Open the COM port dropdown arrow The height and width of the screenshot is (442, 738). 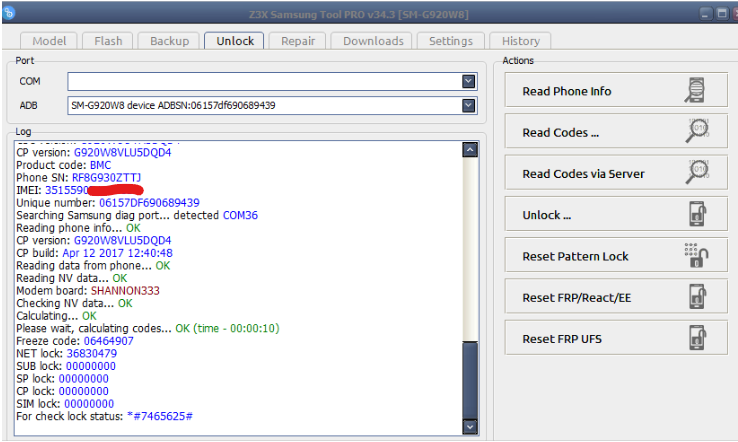(x=468, y=81)
